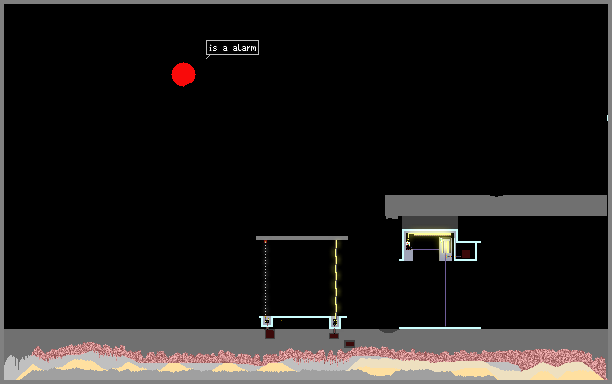Click the small red dot atop dotted line

pyautogui.click(x=265, y=242)
